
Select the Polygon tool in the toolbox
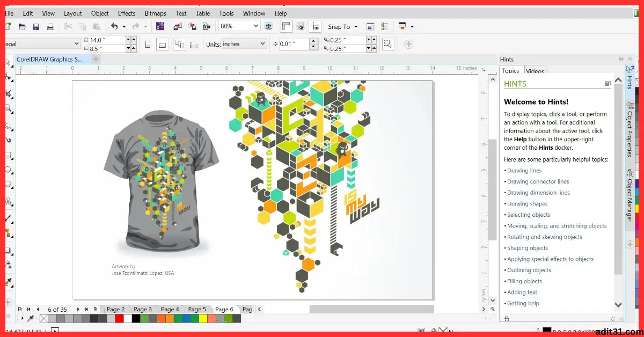click(9, 185)
